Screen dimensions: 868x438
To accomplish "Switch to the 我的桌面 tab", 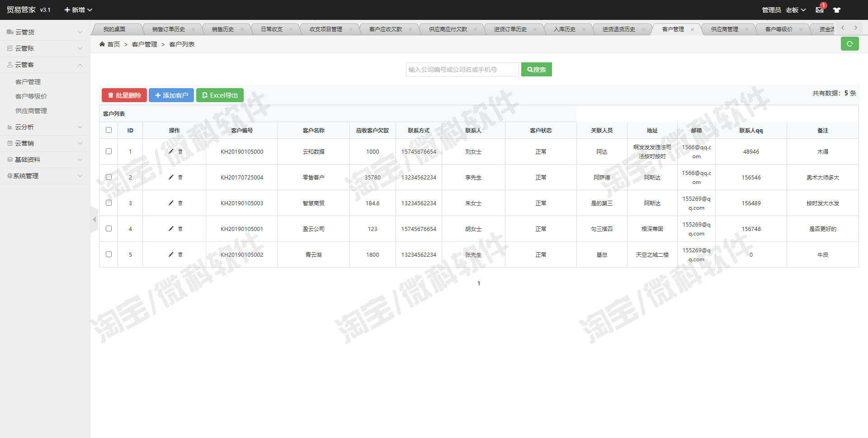I will pos(114,29).
